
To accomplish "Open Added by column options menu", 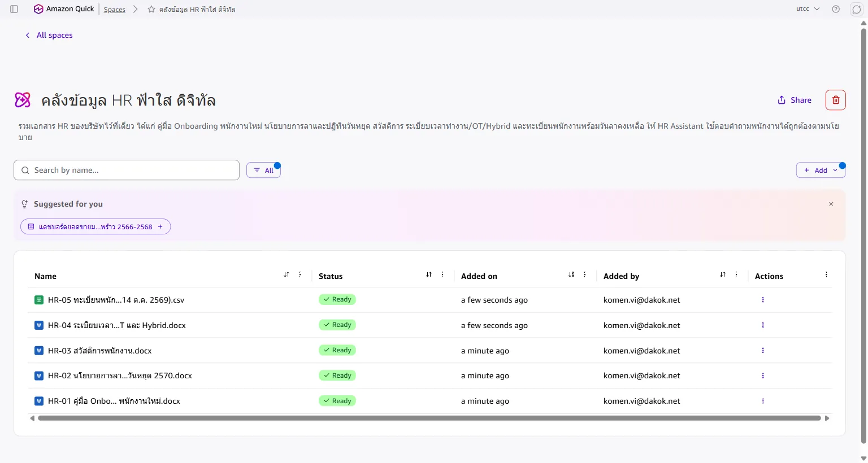I will click(736, 274).
